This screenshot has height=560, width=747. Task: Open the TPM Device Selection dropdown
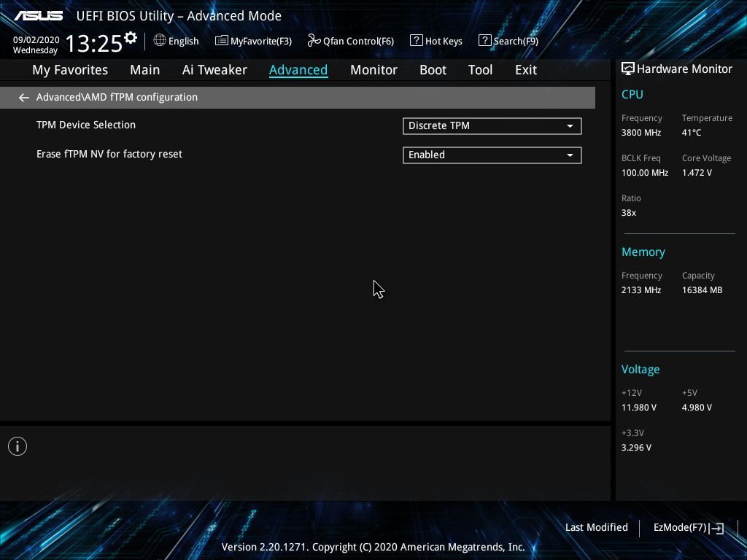[x=492, y=125]
